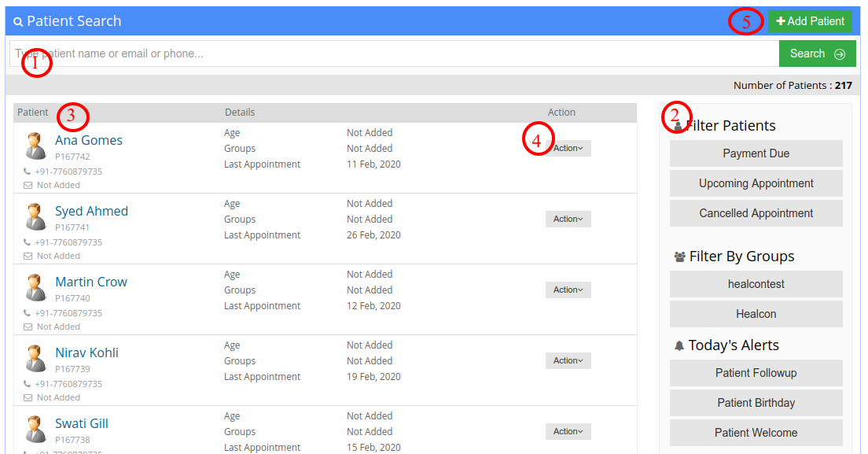Click the green Search button
Image resolution: width=868 pixels, height=454 pixels.
point(818,54)
